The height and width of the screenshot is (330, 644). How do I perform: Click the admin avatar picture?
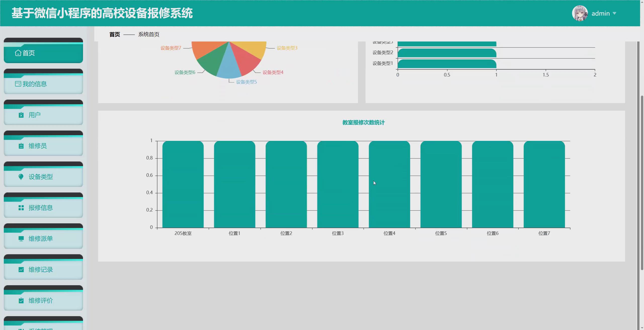[580, 13]
